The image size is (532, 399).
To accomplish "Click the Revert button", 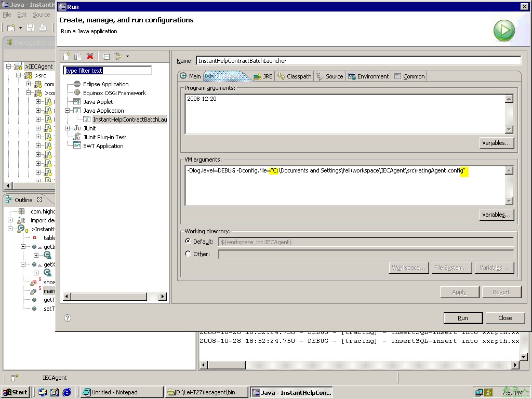I will [x=501, y=292].
